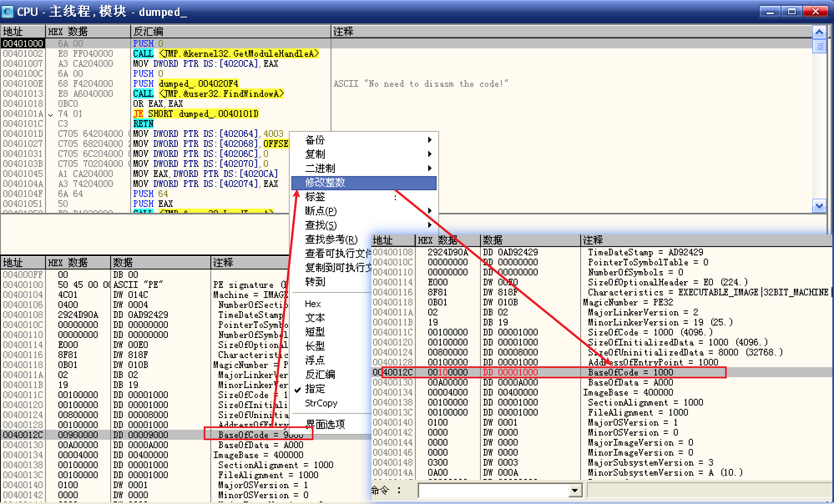Image resolution: width=834 pixels, height=504 pixels.
Task: Select the 反汇编 context menu entry
Action: 320,375
